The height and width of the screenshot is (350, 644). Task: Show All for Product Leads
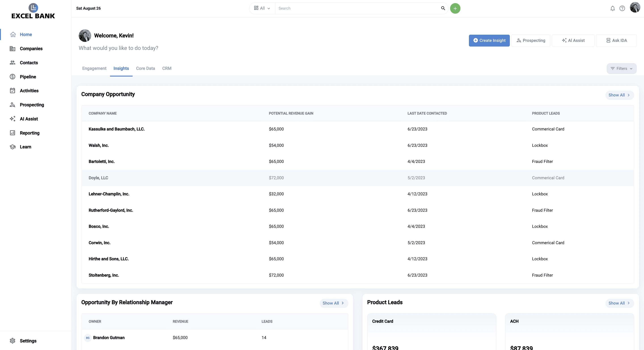619,303
